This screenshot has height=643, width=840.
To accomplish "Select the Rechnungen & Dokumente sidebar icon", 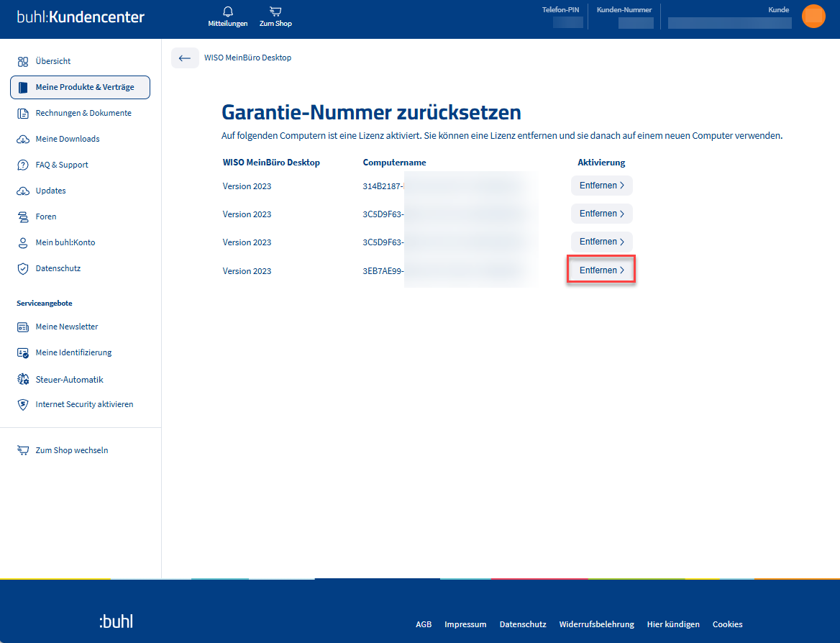I will coord(23,113).
